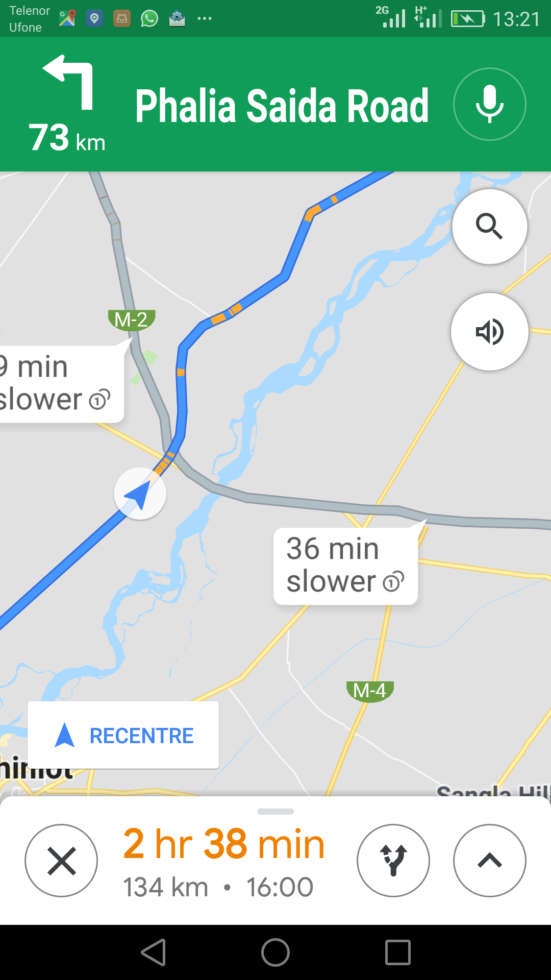This screenshot has height=980, width=551.
Task: Tap the M-2 motorway shield
Action: 132,320
